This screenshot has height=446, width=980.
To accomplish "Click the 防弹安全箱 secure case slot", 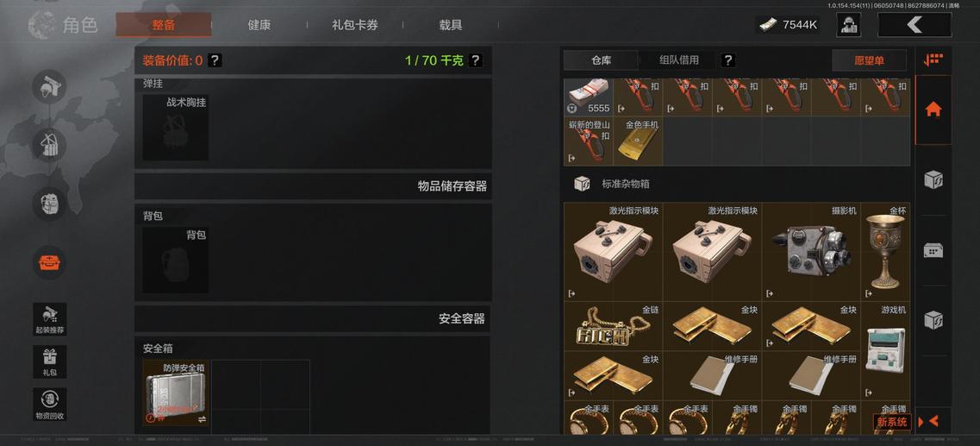I will pos(176,393).
